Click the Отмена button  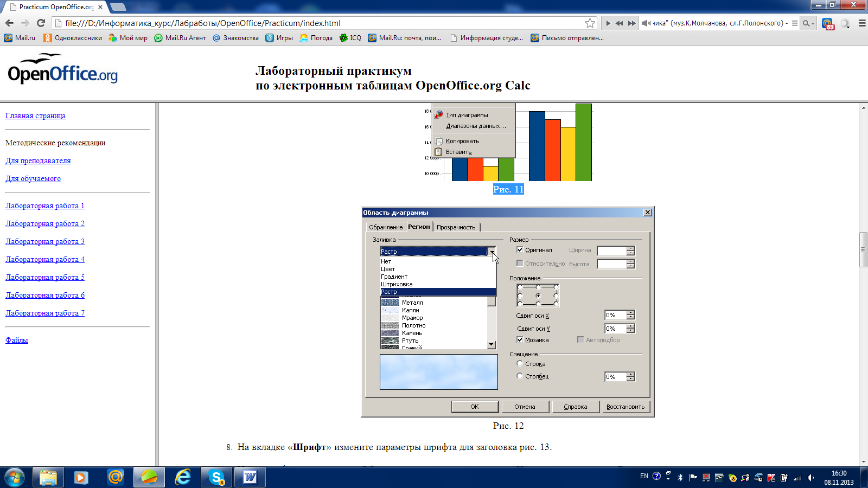(x=525, y=407)
